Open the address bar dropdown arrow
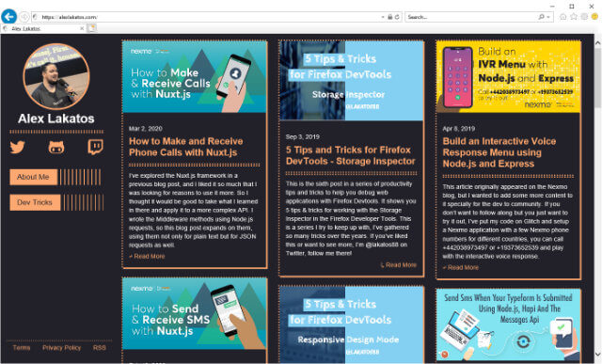The width and height of the screenshot is (602, 364). point(383,17)
